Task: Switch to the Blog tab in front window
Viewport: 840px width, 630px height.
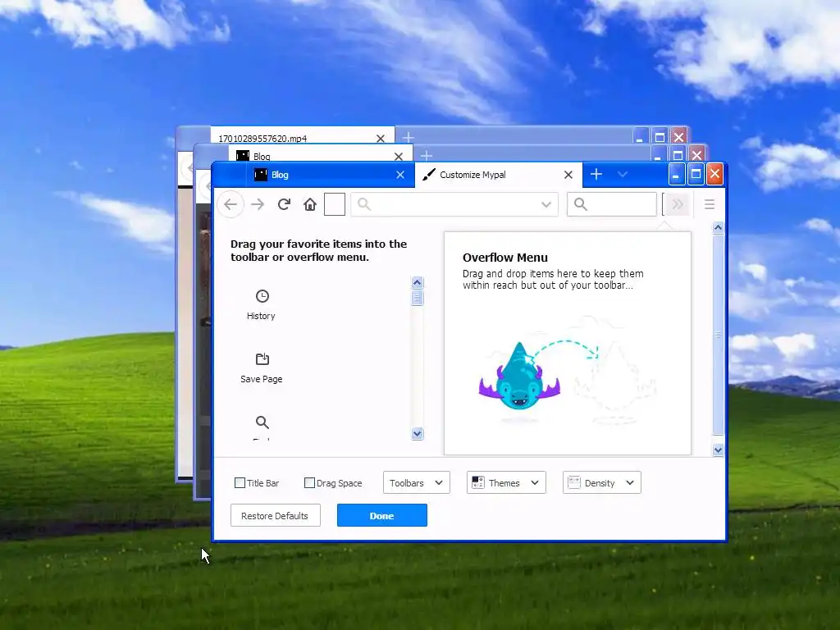Action: click(x=330, y=175)
